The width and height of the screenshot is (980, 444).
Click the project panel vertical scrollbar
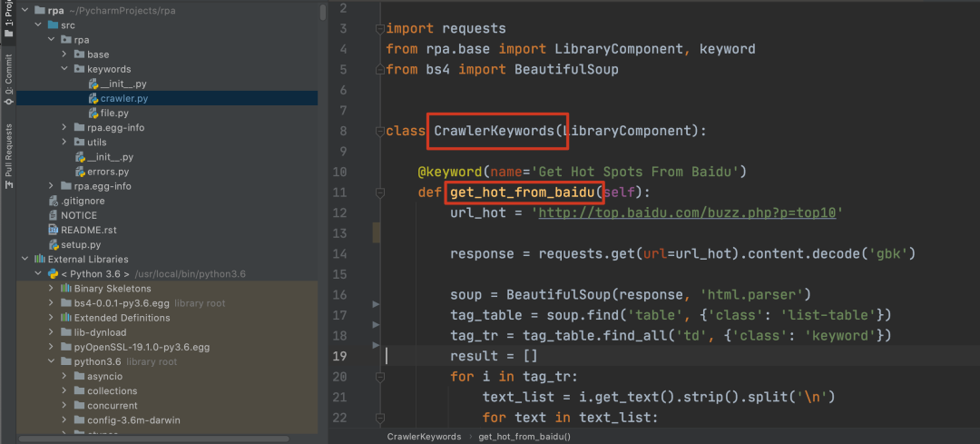322,11
